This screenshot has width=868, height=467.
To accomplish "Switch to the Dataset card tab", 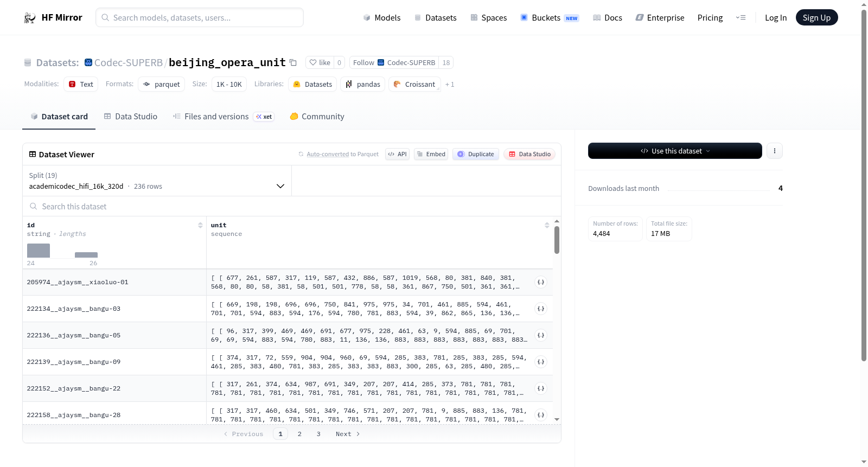I will pos(59,117).
